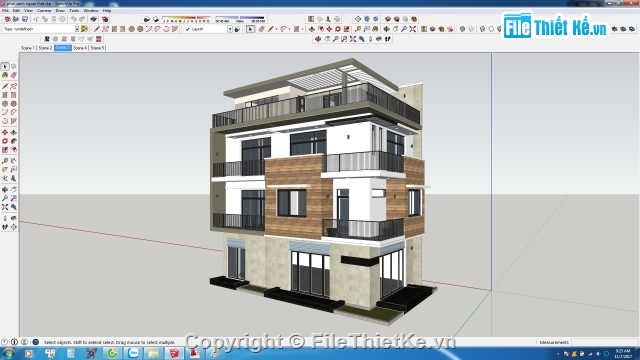The image size is (640, 360).
Task: Open the Tools menu
Action: click(74, 11)
